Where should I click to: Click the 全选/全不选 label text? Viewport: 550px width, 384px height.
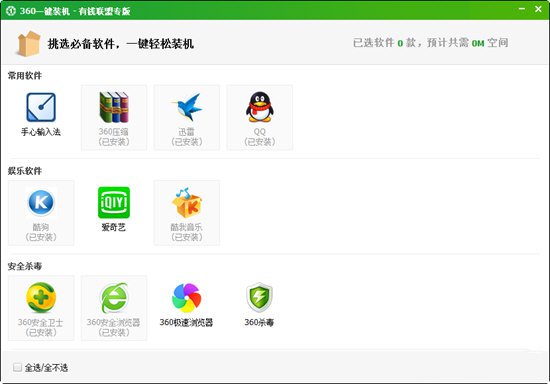pos(46,368)
